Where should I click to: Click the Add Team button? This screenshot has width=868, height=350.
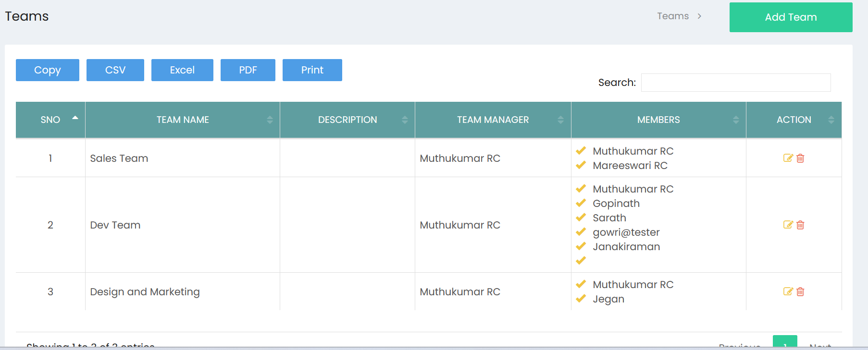(x=791, y=17)
